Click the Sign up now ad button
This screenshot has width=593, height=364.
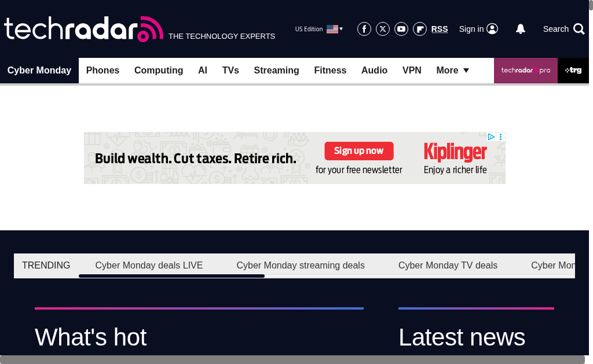coord(358,151)
